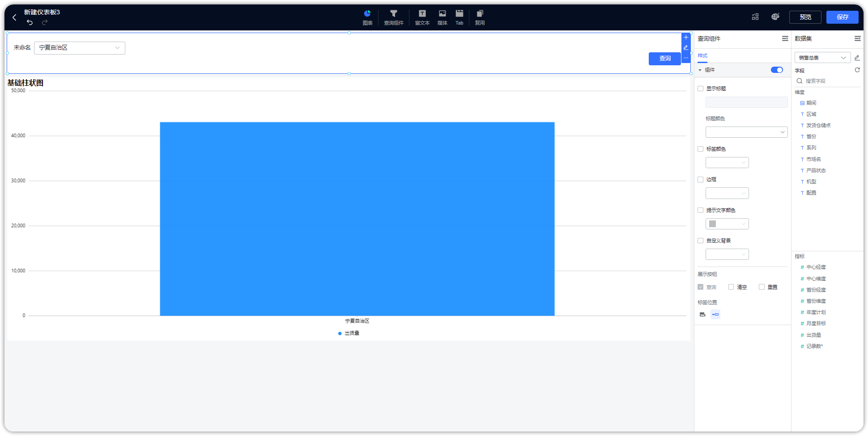The width and height of the screenshot is (868, 436).
Task: Enable the 标签颜色 checkbox
Action: point(701,149)
